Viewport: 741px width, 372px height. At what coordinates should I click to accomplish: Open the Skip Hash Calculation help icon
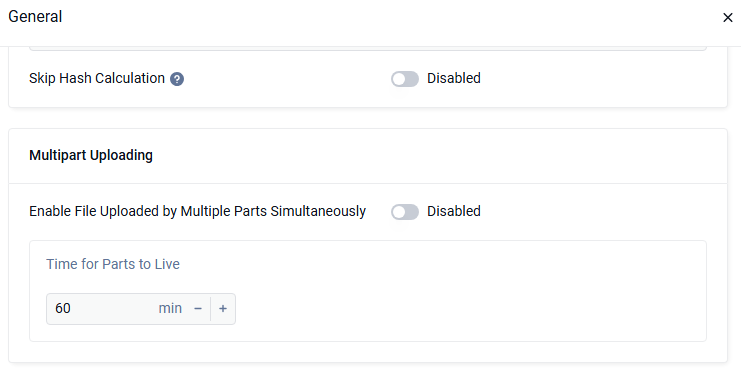pyautogui.click(x=177, y=79)
